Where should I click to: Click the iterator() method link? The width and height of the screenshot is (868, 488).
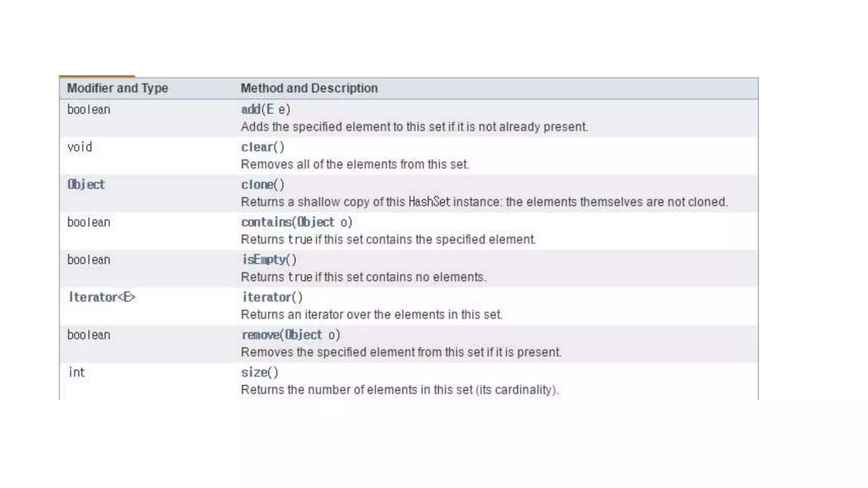coord(267,297)
